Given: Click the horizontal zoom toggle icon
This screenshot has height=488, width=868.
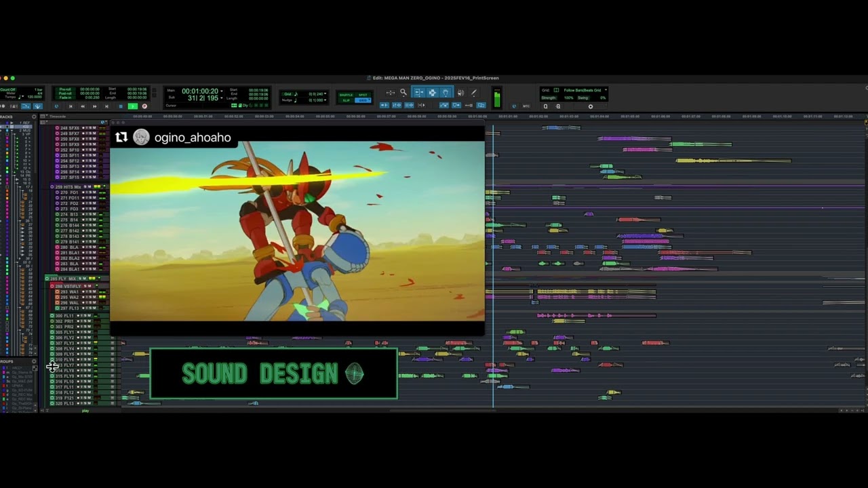Looking at the screenshot, I should (391, 92).
